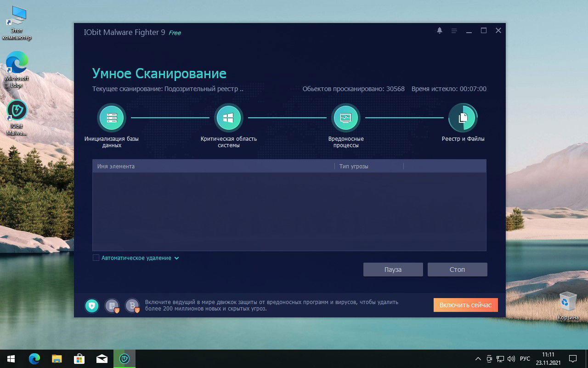
Task: Click the Время истекло: 00:07:00 timer
Action: pyautogui.click(x=449, y=89)
